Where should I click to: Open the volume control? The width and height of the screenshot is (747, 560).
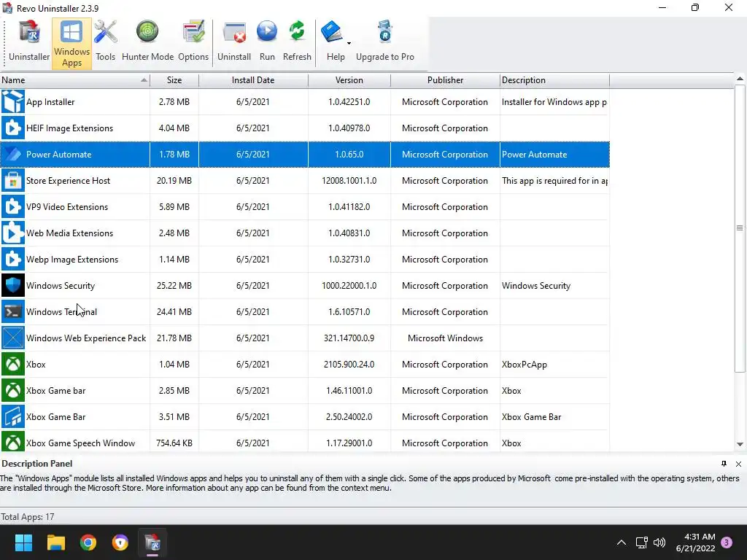(659, 542)
